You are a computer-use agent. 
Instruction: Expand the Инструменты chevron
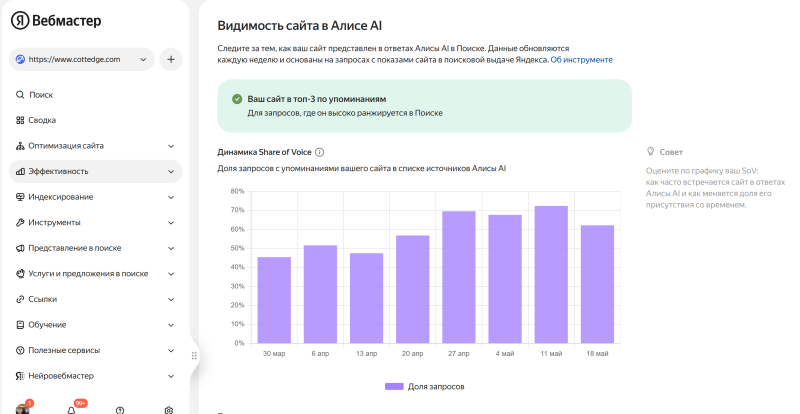tap(171, 223)
